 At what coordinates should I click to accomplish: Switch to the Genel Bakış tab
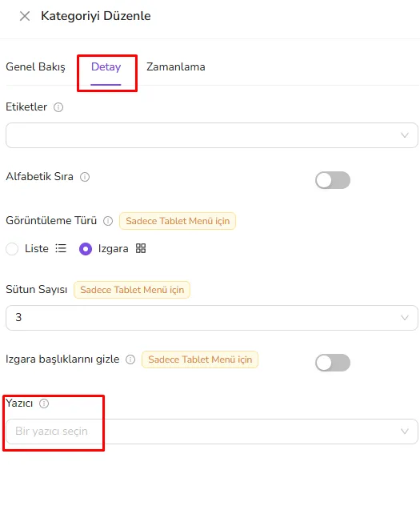click(36, 66)
